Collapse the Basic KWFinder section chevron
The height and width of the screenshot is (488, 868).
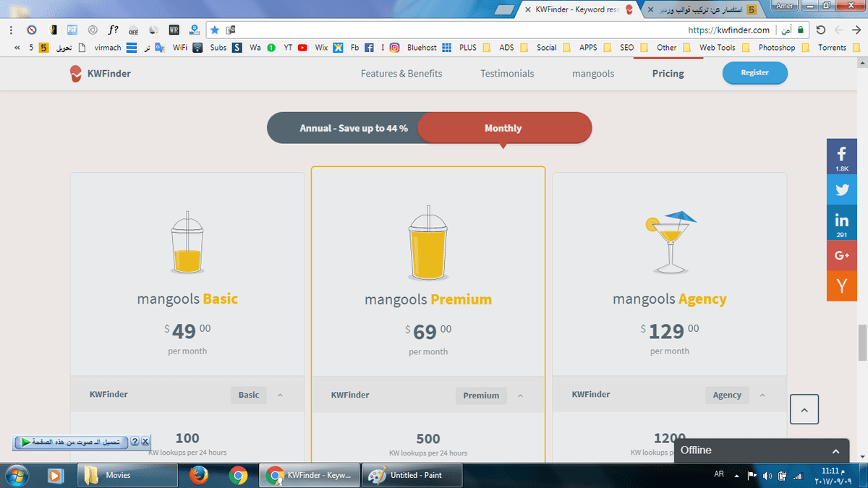[280, 395]
